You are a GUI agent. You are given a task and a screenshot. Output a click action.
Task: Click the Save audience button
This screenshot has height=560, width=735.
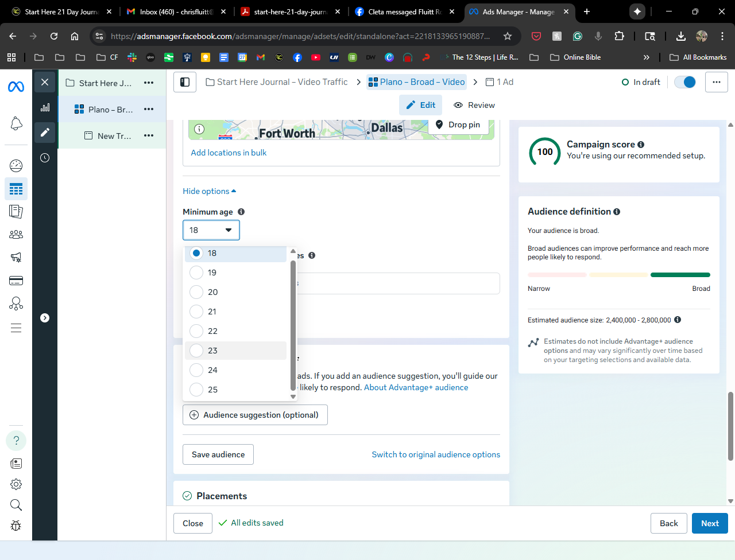218,454
